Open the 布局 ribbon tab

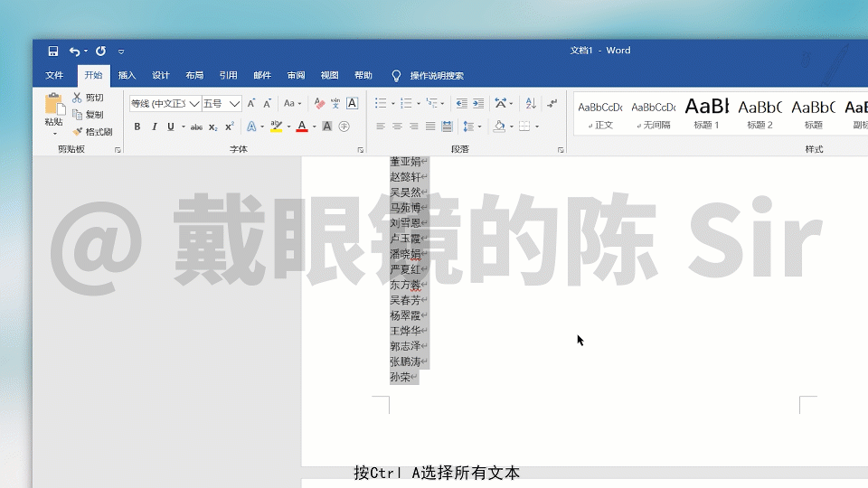(194, 75)
